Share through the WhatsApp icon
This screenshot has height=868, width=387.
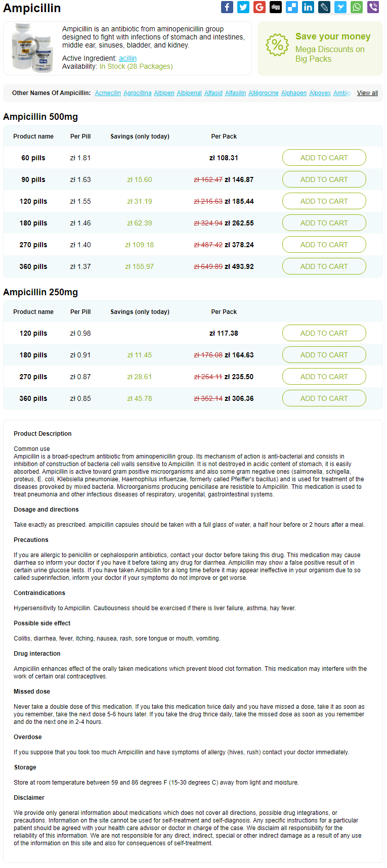click(x=357, y=7)
